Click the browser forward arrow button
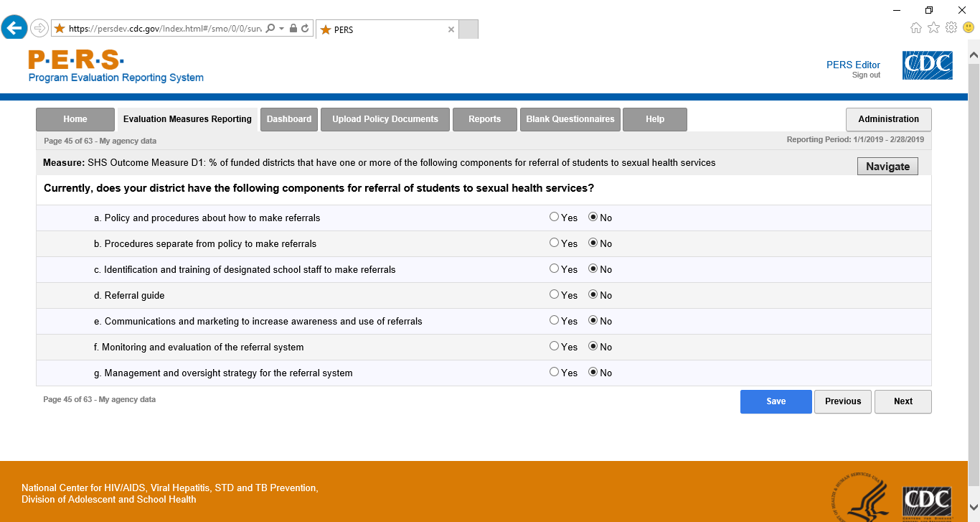980x522 pixels. [x=39, y=28]
